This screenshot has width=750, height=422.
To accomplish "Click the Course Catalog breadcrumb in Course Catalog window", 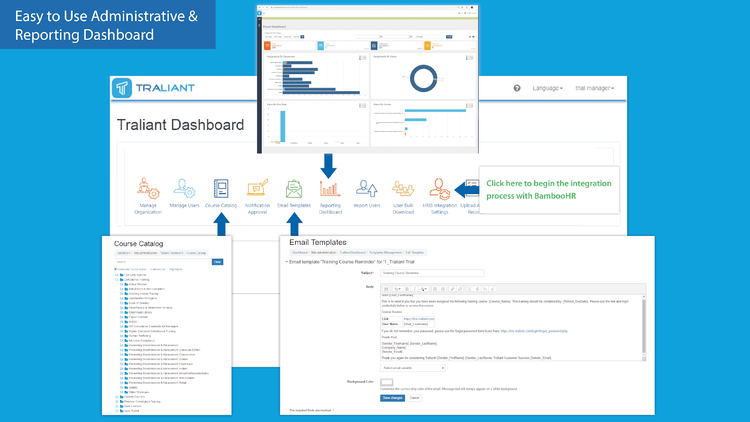I will (196, 253).
